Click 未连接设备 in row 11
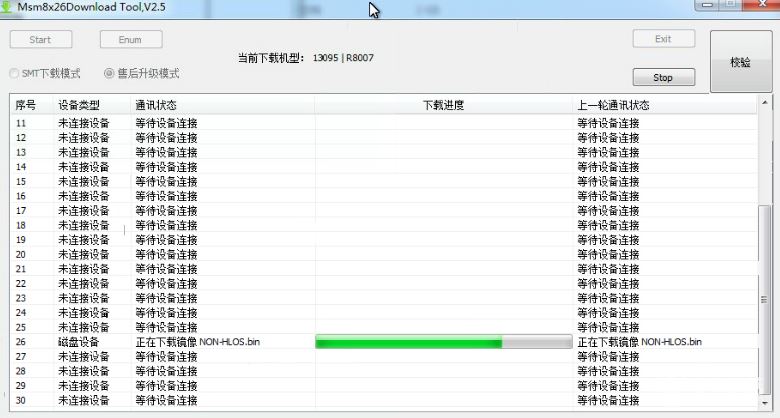 84,123
